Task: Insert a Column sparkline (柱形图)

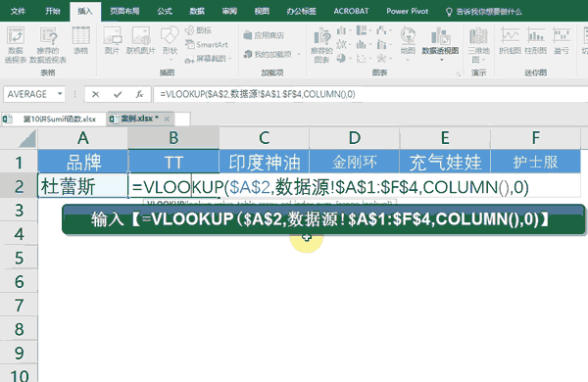Action: (535, 40)
